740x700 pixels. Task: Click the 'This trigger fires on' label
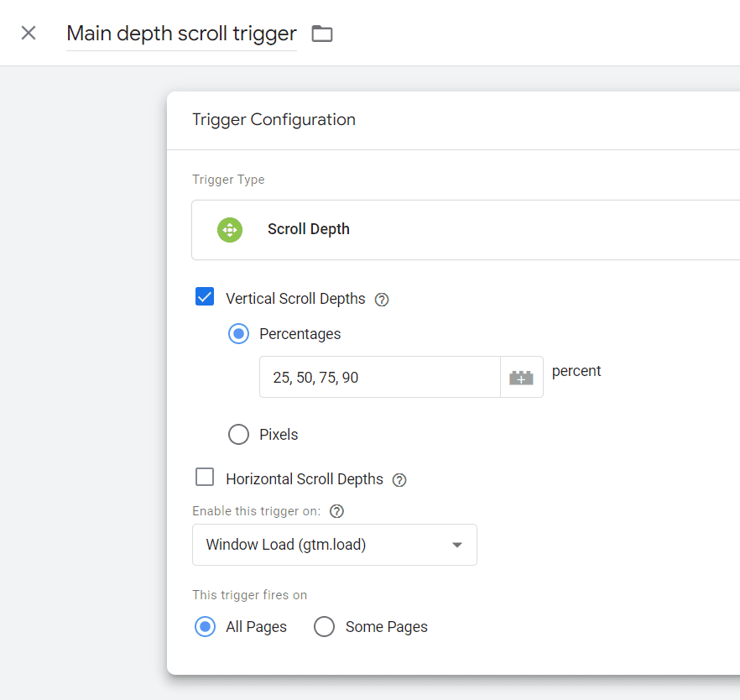point(250,595)
